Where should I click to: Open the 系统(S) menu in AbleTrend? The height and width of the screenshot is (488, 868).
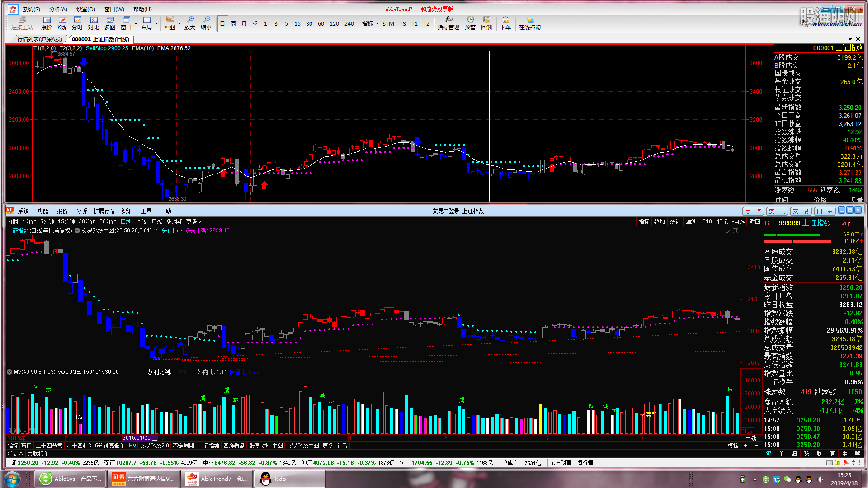pyautogui.click(x=31, y=9)
